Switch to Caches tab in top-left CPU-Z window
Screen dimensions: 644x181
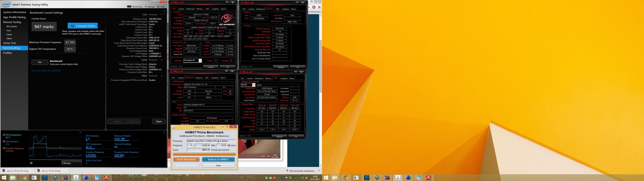coord(181,9)
